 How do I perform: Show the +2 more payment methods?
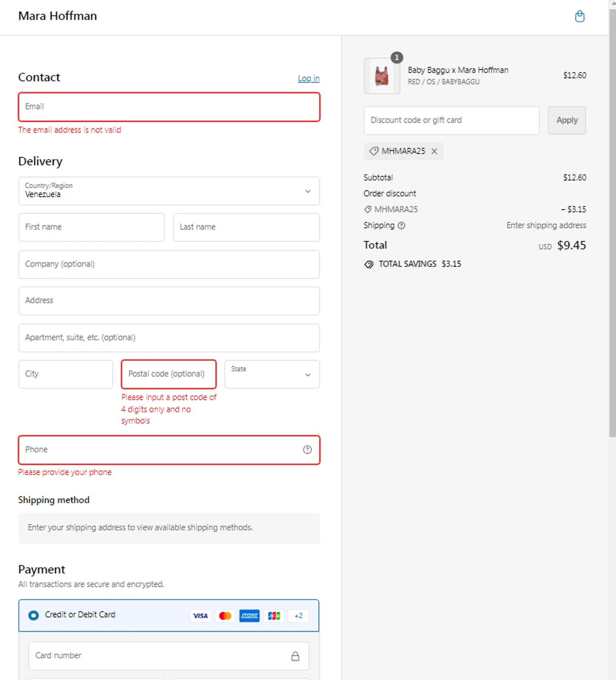point(298,616)
